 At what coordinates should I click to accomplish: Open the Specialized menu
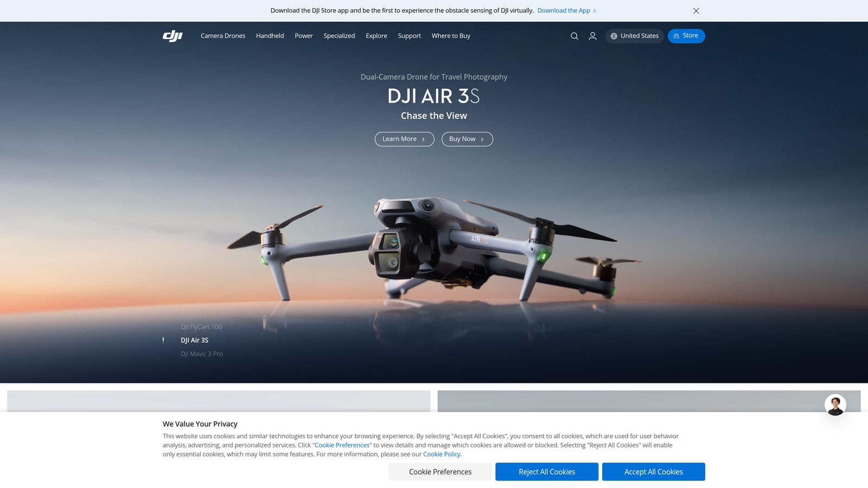tap(339, 36)
